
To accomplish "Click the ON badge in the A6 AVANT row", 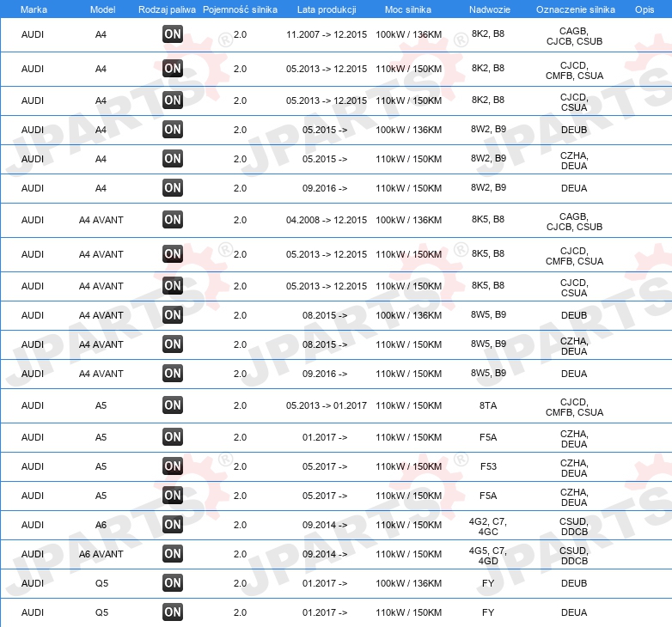I will [173, 553].
